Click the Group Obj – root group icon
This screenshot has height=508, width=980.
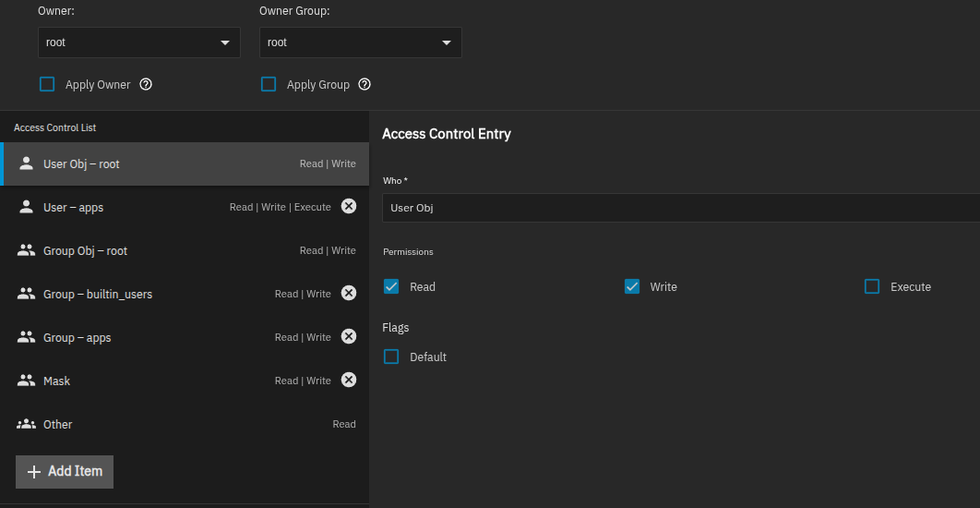26,250
